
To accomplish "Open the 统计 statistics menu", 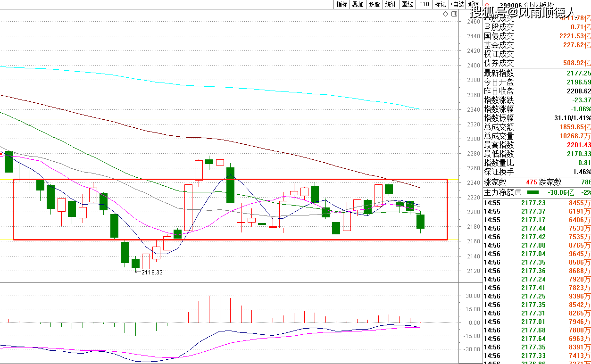I will click(391, 4).
